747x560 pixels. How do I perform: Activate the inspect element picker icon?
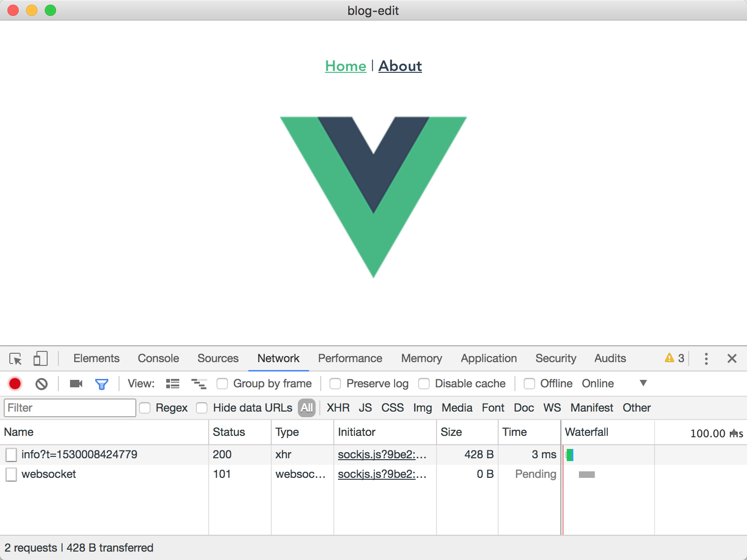coord(15,359)
